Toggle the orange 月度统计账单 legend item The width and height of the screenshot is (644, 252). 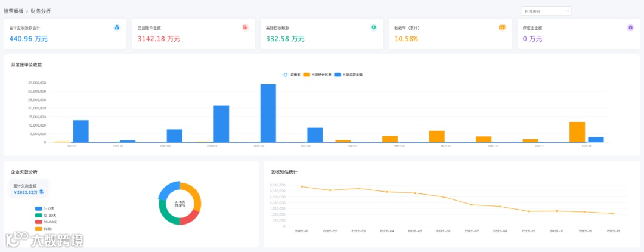(x=317, y=75)
